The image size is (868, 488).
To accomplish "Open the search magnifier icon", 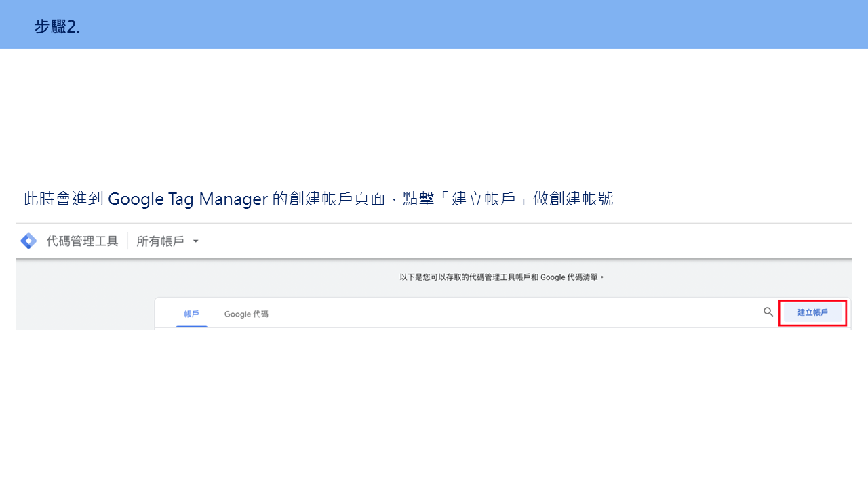I will [x=768, y=312].
